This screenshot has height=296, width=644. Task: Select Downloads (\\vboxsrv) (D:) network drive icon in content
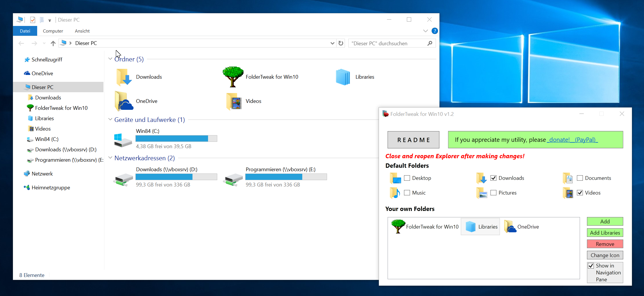click(123, 180)
